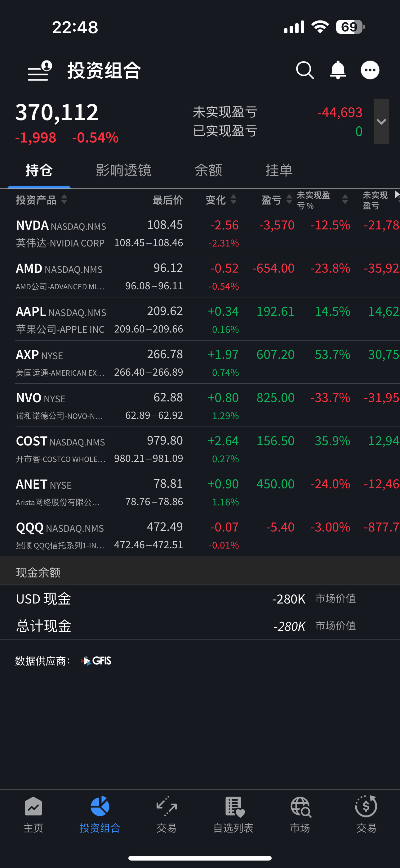The height and width of the screenshot is (868, 400).
Task: Expand the profit and loss summary chevron
Action: [381, 122]
